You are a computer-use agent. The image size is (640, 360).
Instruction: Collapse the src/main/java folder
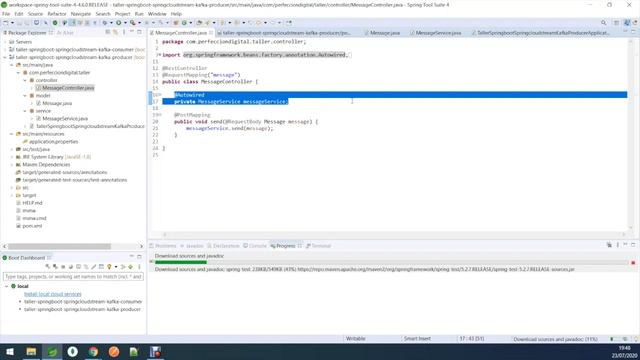[x=12, y=65]
